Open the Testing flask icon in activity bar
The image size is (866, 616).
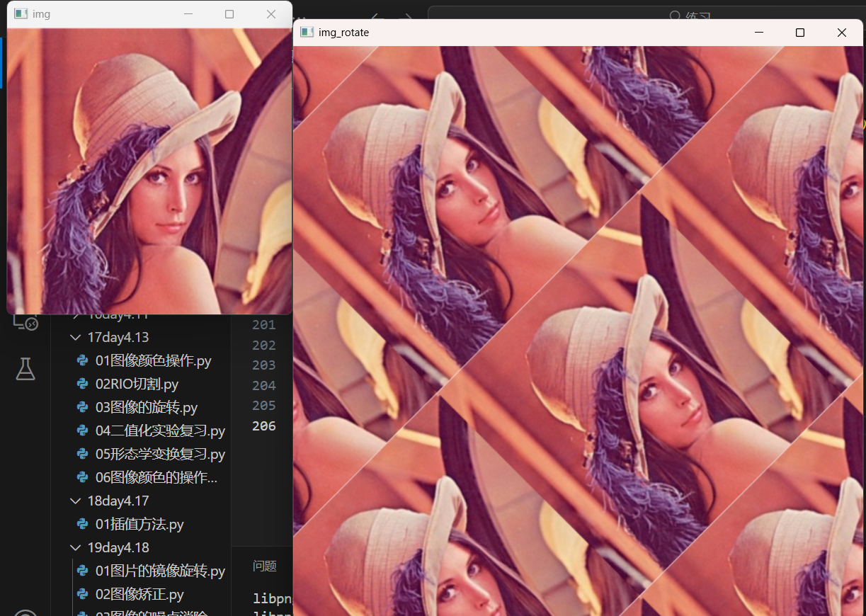pyautogui.click(x=25, y=368)
